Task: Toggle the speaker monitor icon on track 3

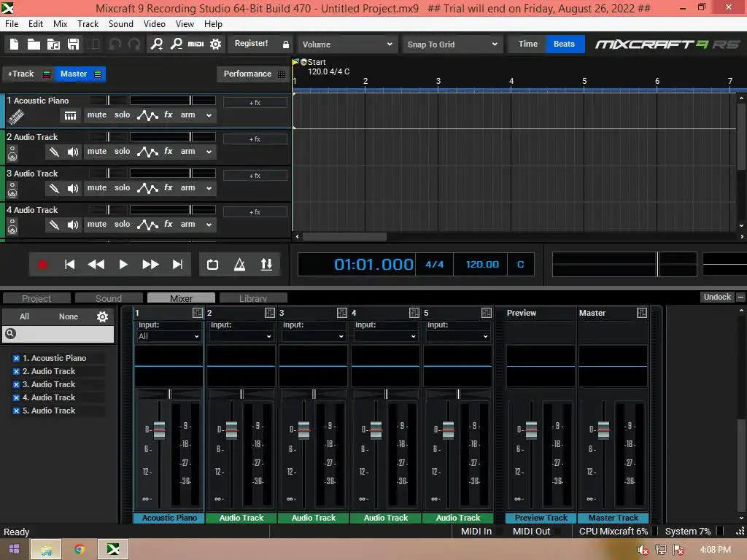Action: pos(72,189)
